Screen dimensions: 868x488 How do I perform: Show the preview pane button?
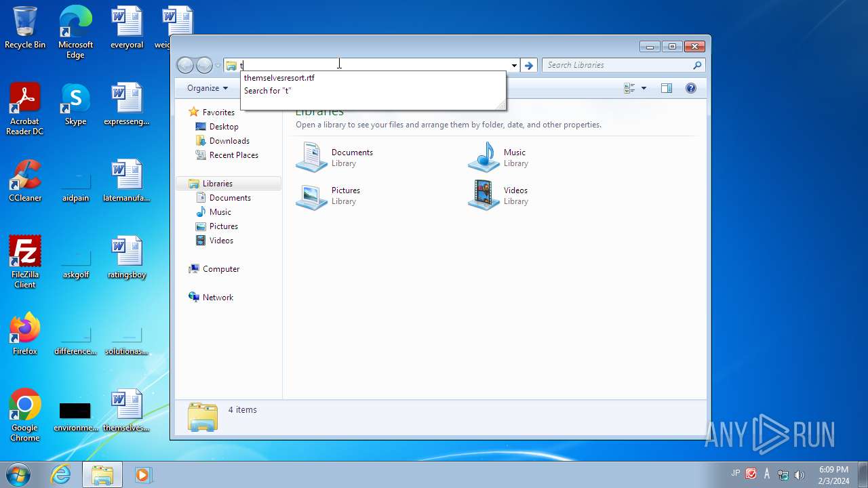tap(667, 88)
